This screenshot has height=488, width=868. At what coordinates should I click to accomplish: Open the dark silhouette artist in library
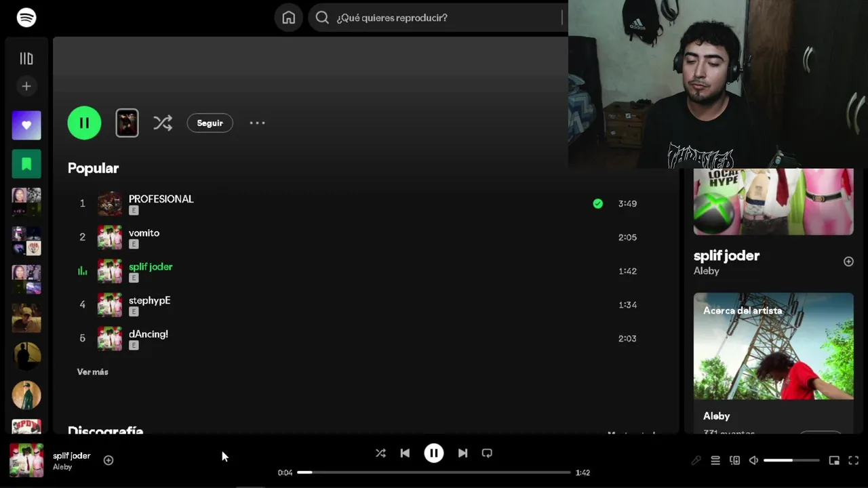click(x=26, y=357)
